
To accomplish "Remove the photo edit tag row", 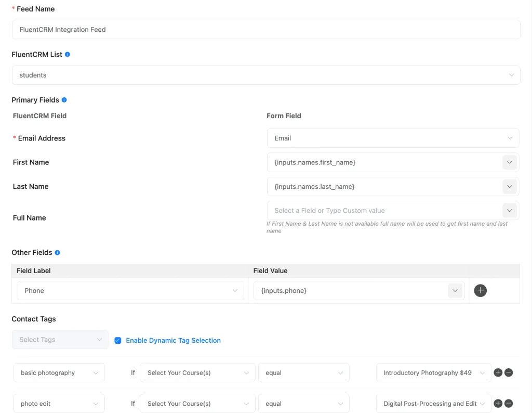I will 509,404.
